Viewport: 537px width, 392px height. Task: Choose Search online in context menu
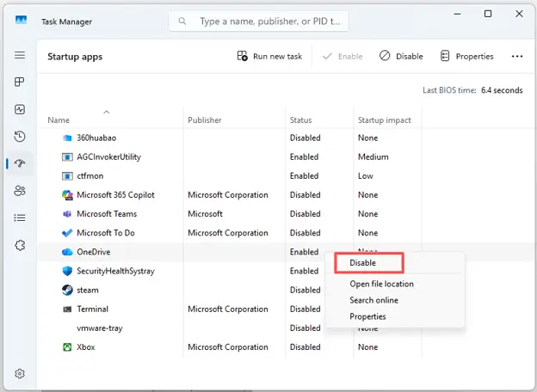click(x=374, y=300)
